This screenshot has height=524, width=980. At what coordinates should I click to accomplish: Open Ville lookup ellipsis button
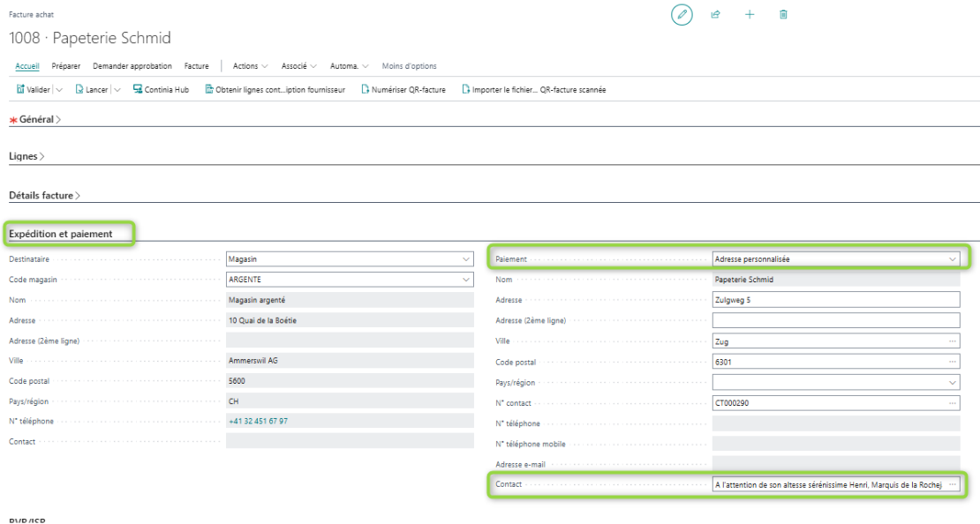click(952, 341)
